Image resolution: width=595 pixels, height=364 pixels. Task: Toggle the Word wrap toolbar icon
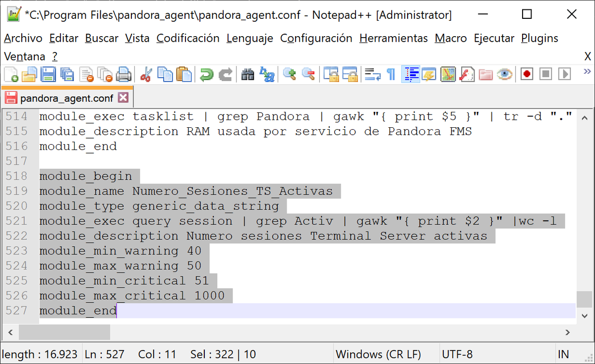pyautogui.click(x=372, y=74)
